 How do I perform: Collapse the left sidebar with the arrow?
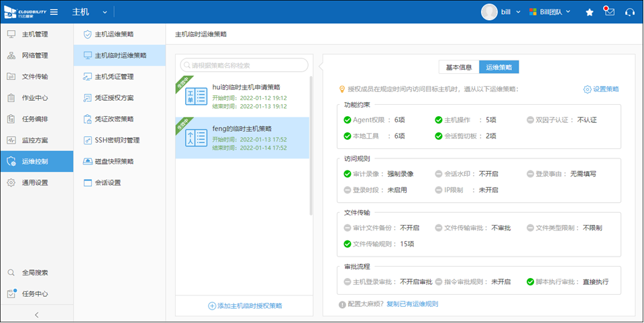point(36,314)
